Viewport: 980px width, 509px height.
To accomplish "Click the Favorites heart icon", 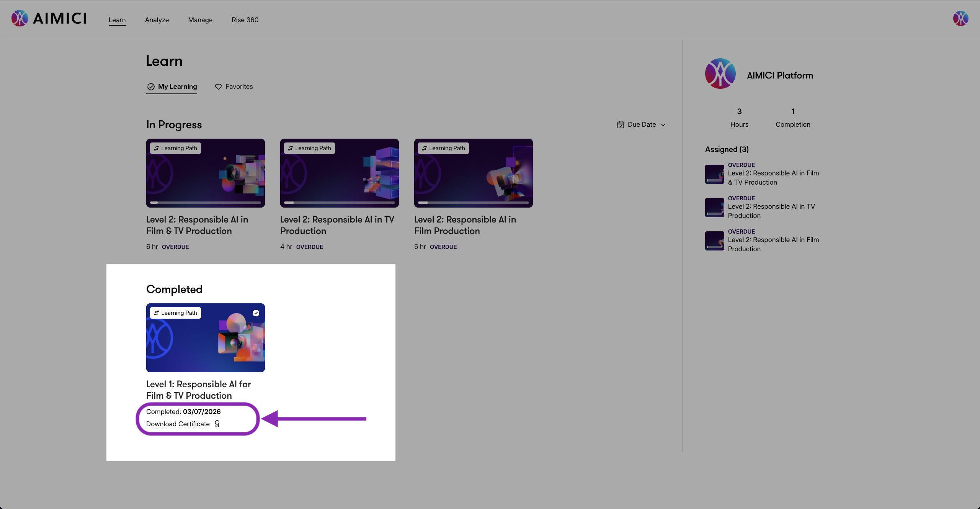I will 218,87.
